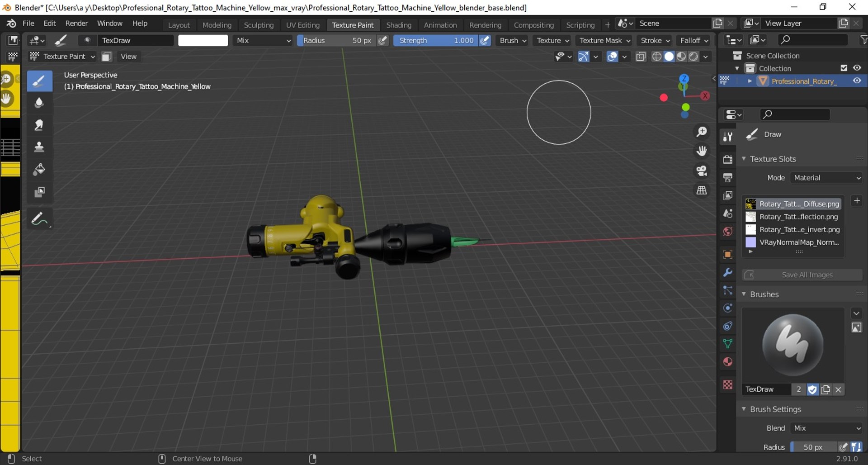The width and height of the screenshot is (868, 465).
Task: Open Render properties tab
Action: 727,159
